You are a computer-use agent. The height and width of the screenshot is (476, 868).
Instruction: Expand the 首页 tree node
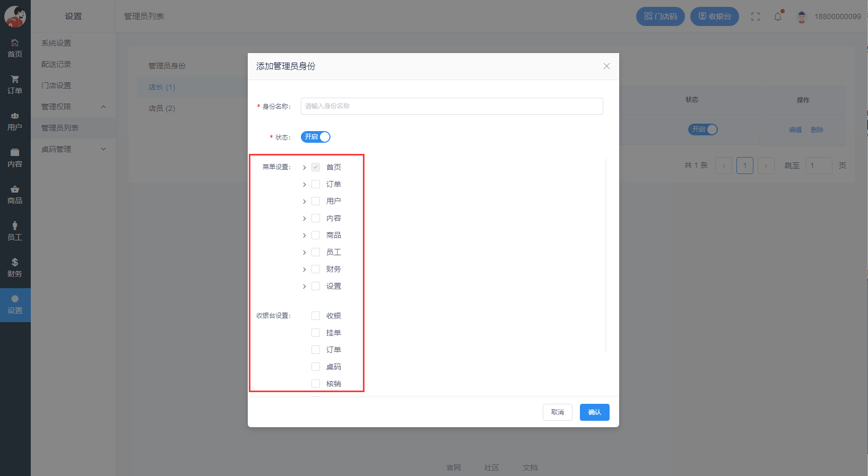304,168
